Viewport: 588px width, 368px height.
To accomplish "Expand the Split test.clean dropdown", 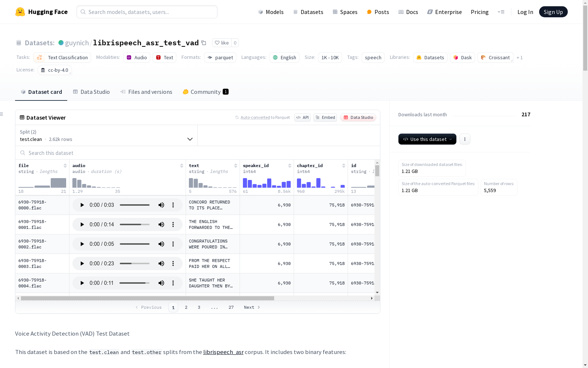I will (106, 135).
